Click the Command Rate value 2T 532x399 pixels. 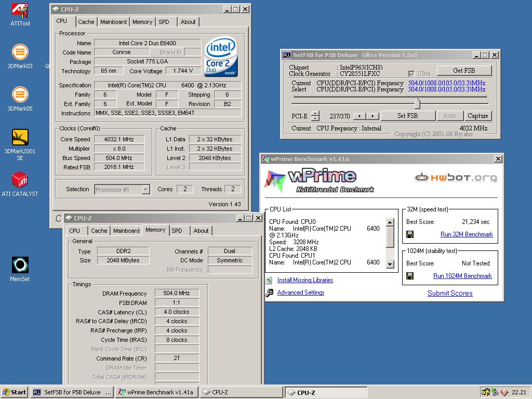tap(177, 358)
